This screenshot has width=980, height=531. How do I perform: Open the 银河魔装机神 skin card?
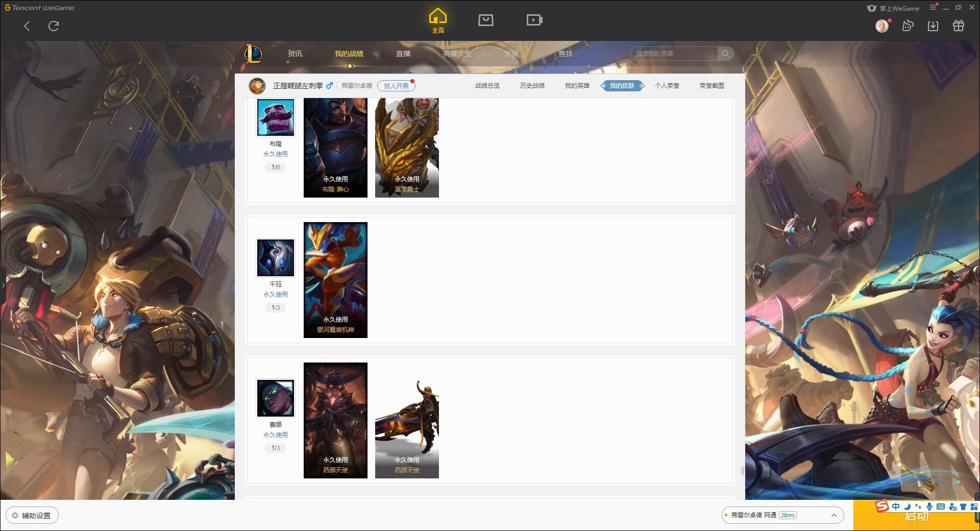pos(335,280)
